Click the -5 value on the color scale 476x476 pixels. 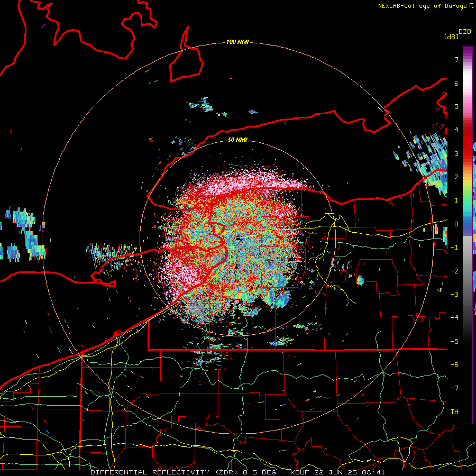point(454,342)
